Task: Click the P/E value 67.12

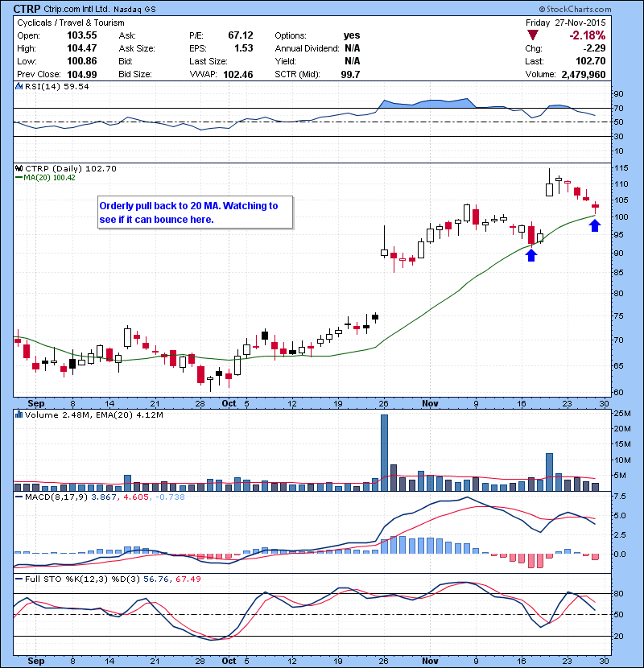Action: tap(241, 35)
